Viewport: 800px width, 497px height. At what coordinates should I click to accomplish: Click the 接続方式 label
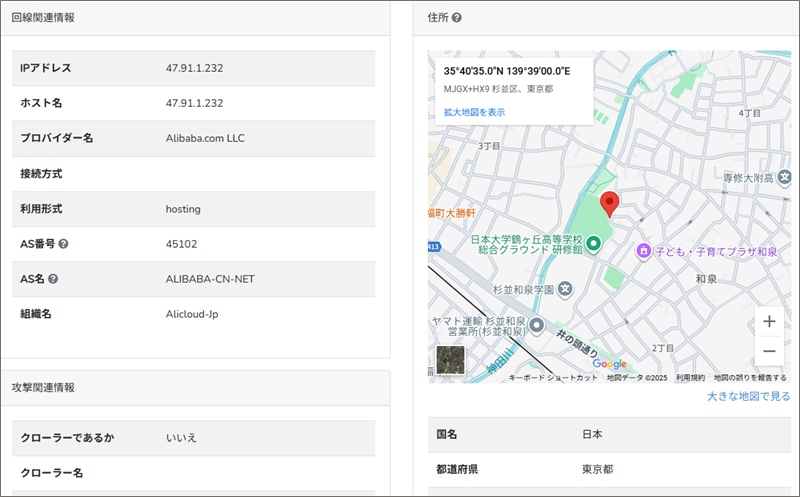(41, 173)
